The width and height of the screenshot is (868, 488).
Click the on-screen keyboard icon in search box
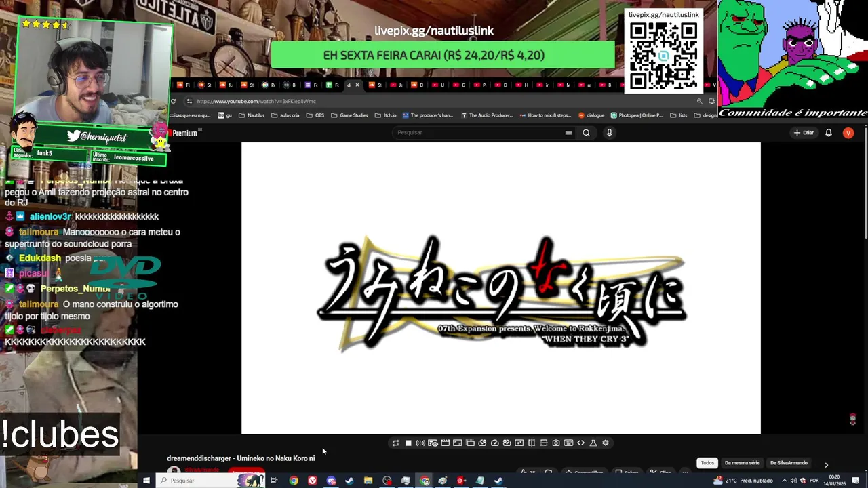[x=568, y=133]
